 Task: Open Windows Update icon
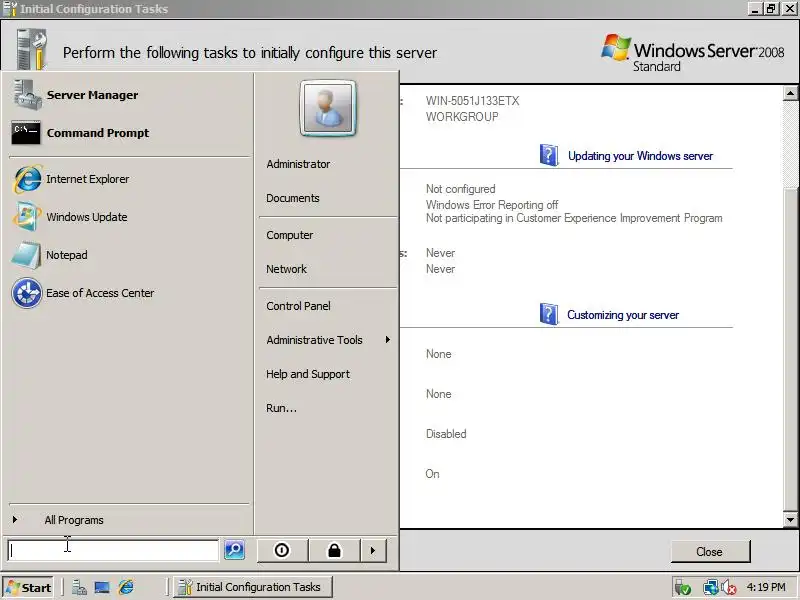point(27,217)
